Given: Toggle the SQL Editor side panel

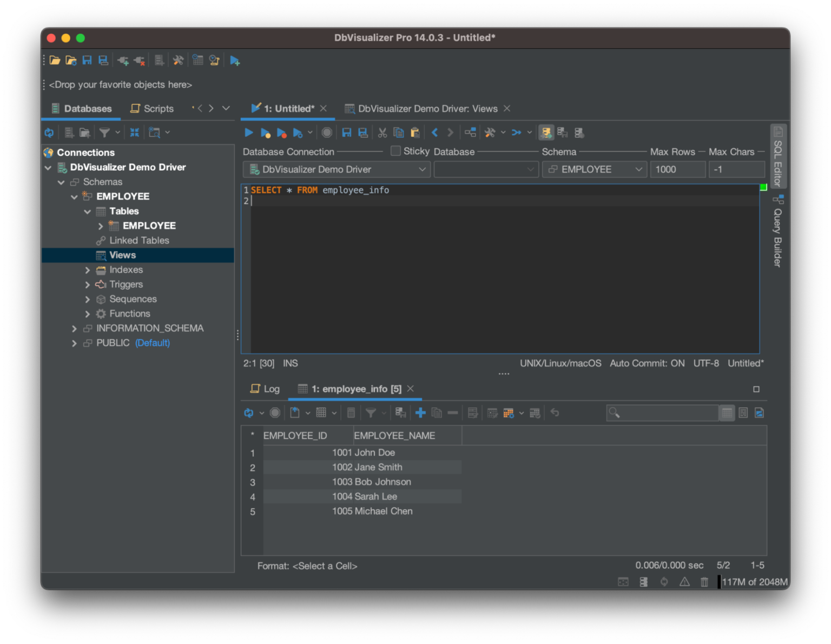Looking at the screenshot, I should [778, 157].
